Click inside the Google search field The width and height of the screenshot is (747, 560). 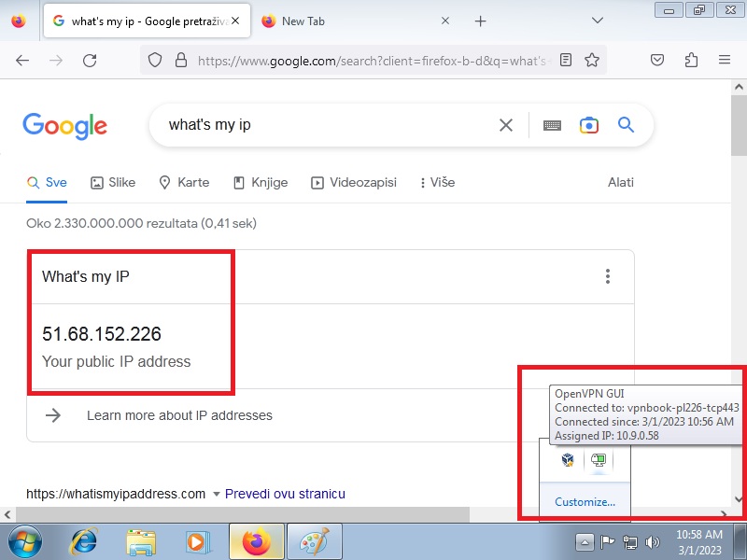point(327,125)
